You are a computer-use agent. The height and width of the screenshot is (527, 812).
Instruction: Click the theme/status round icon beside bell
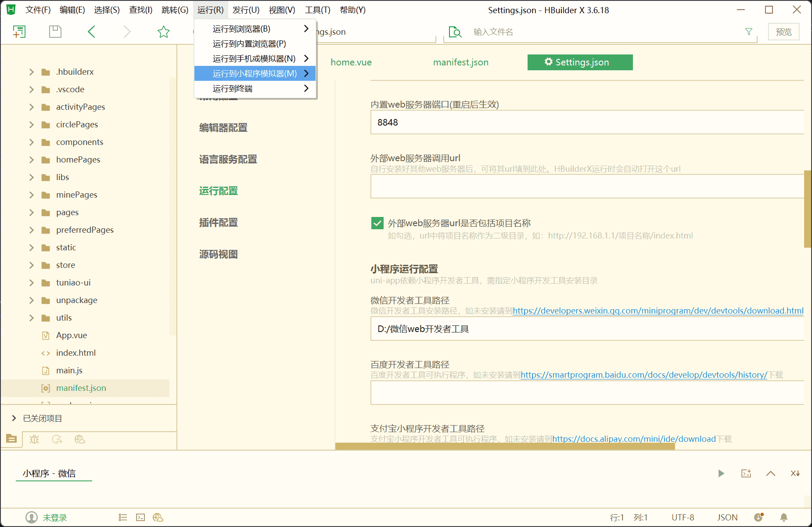point(759,517)
